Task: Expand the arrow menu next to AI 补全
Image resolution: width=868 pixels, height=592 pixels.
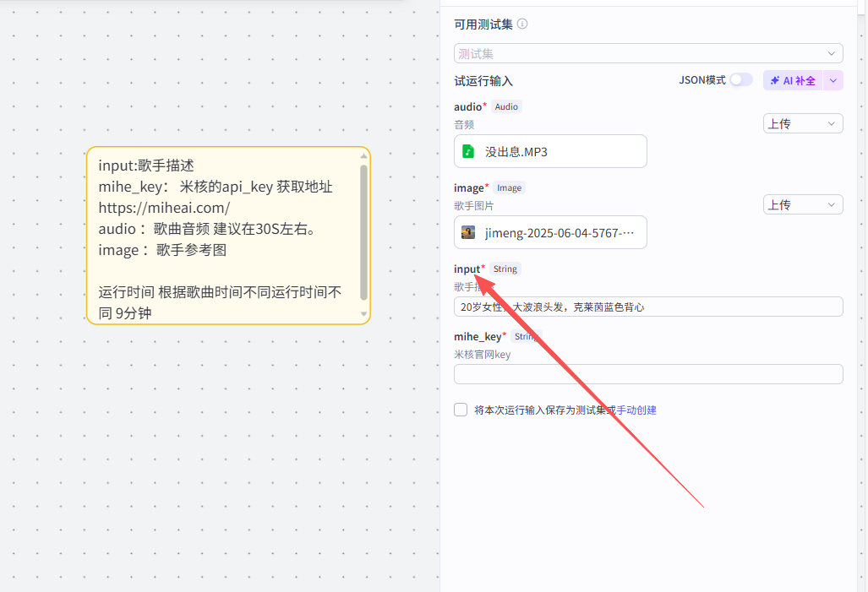Action: coord(833,81)
